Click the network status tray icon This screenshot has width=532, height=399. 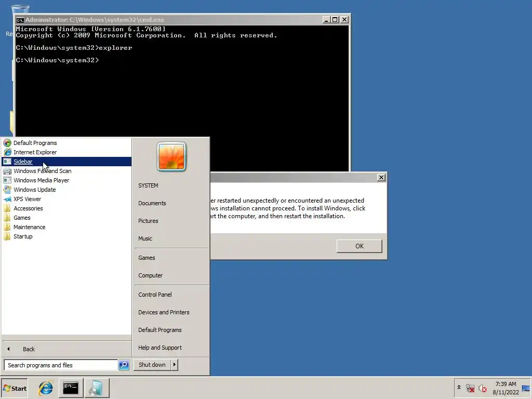(470, 388)
